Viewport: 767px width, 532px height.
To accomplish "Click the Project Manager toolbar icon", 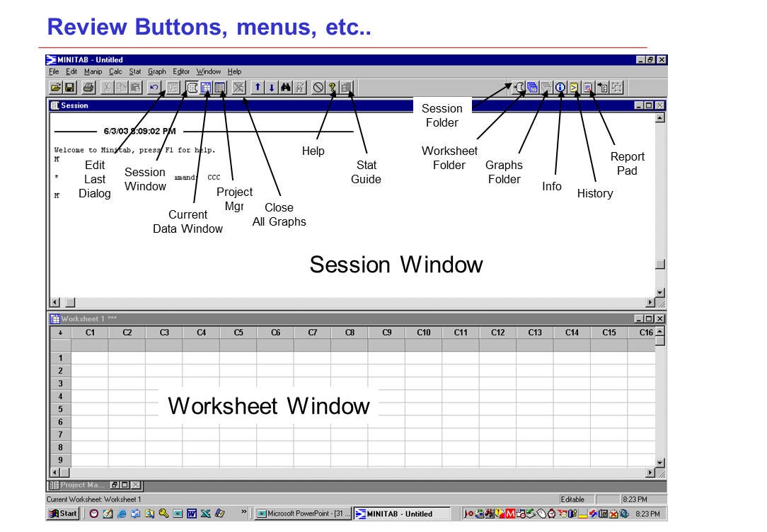I will (221, 88).
